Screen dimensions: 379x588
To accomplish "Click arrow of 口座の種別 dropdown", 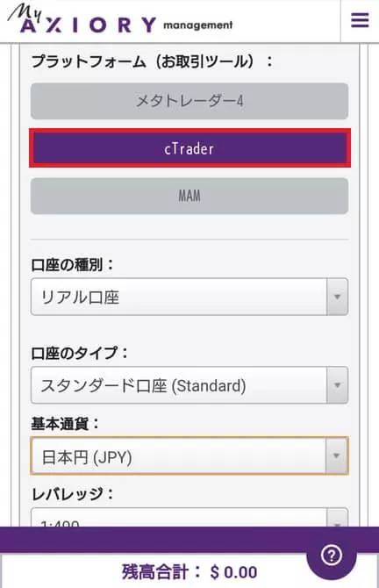I will coord(337,297).
